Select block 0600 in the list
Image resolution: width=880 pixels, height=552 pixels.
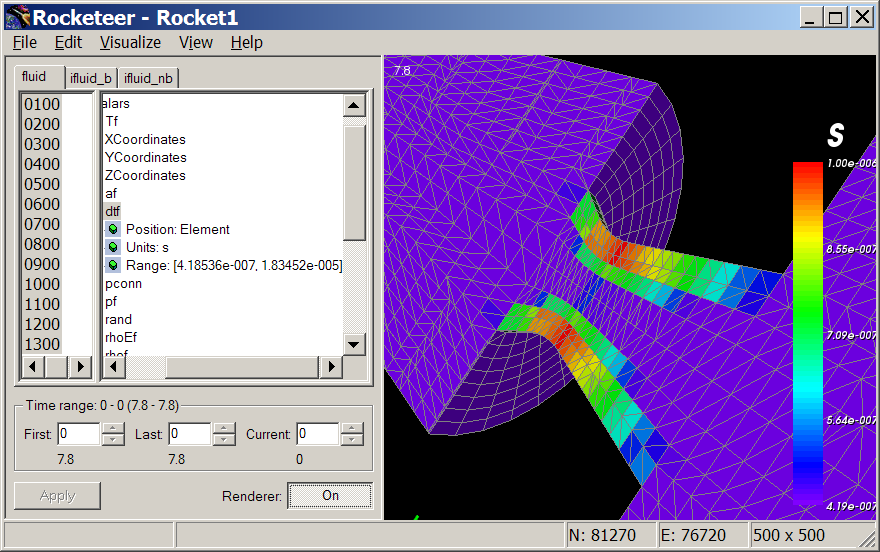tap(42, 204)
